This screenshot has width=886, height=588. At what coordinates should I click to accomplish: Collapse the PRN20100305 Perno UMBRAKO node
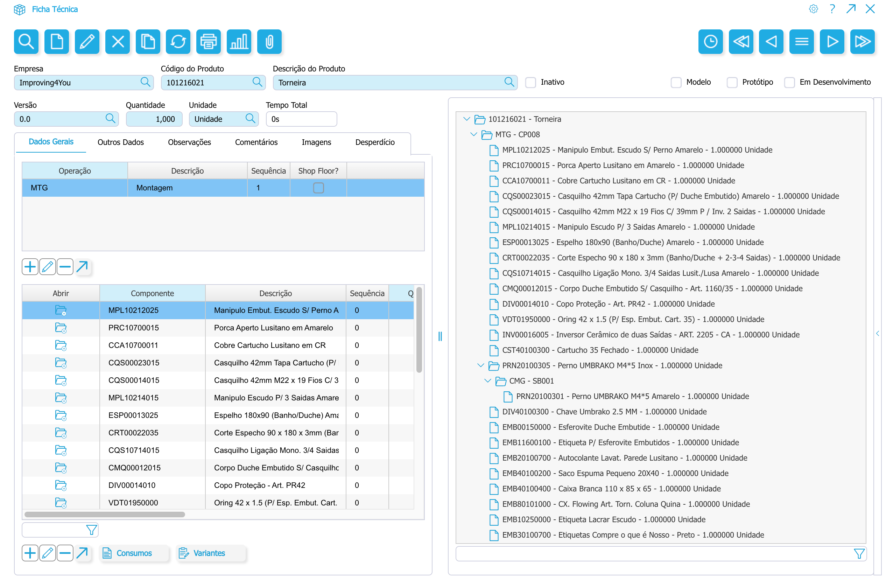(480, 365)
